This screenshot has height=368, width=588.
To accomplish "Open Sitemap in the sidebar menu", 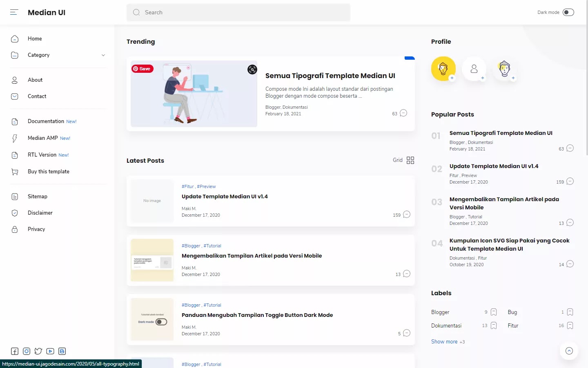I will click(x=38, y=197).
